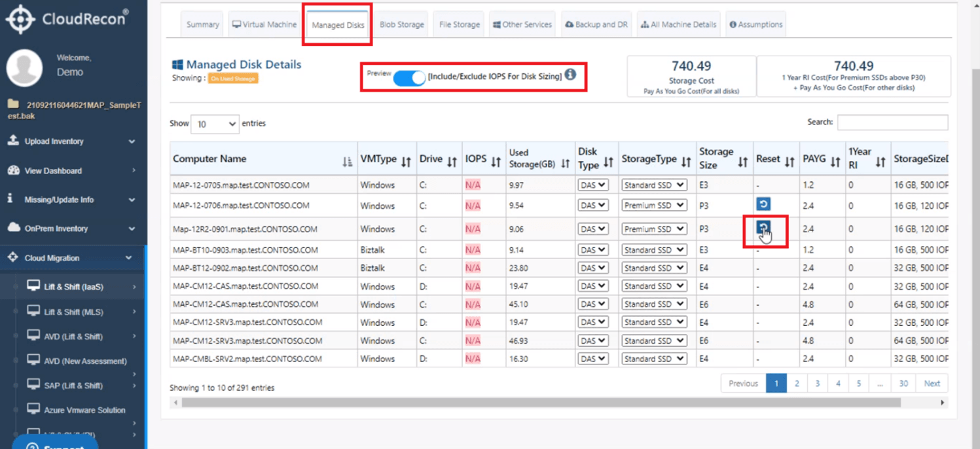Screen dimensions: 980x449
Task: Click the View Dashboard gauge icon
Action: (x=14, y=170)
